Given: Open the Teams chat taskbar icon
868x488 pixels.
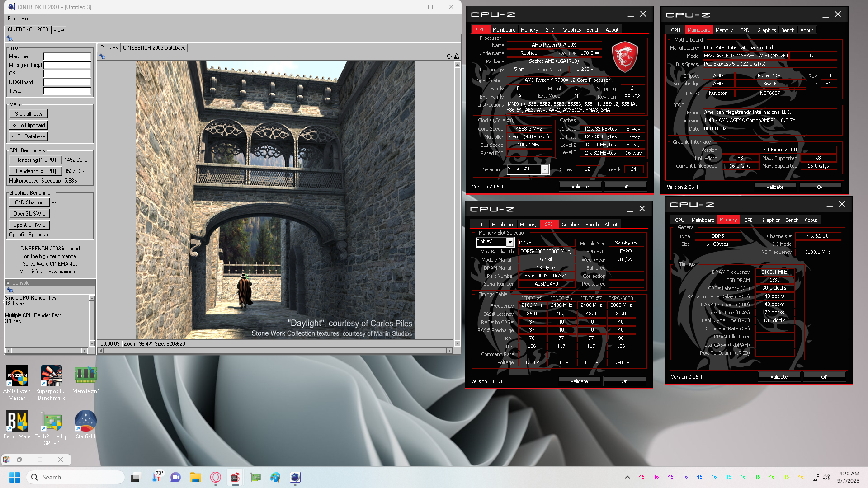Looking at the screenshot, I should coord(175,477).
